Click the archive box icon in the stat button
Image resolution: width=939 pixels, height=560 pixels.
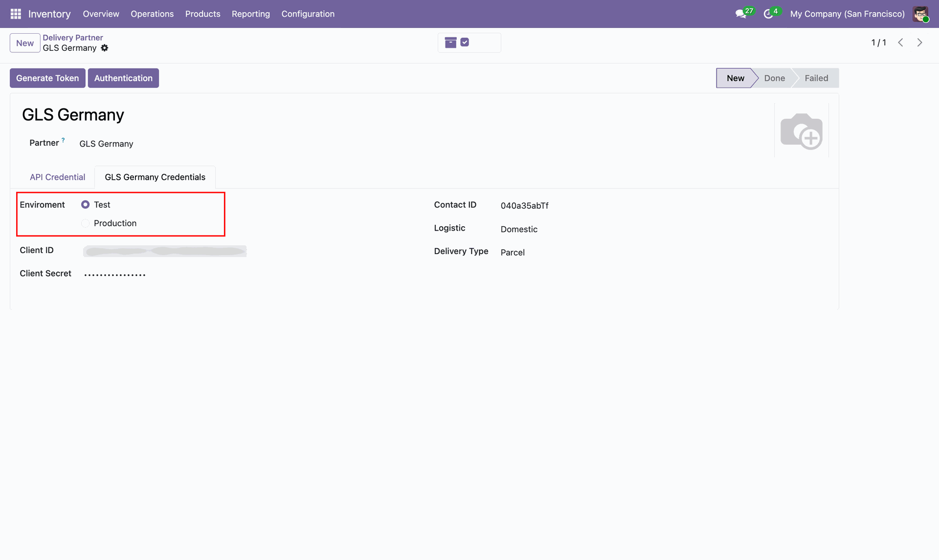450,43
